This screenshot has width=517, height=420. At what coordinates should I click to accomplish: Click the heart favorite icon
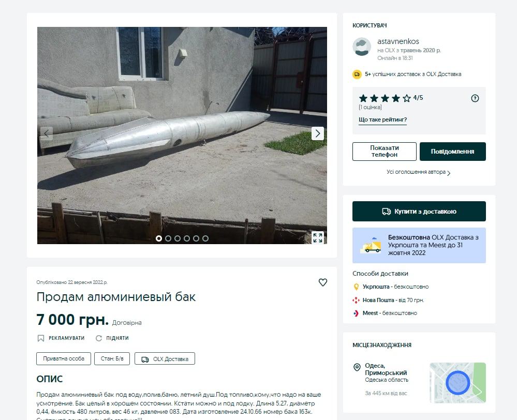click(x=323, y=282)
